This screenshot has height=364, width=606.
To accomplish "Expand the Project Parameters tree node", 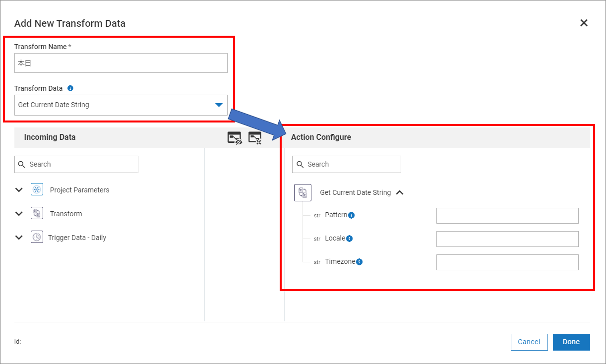I will point(19,190).
